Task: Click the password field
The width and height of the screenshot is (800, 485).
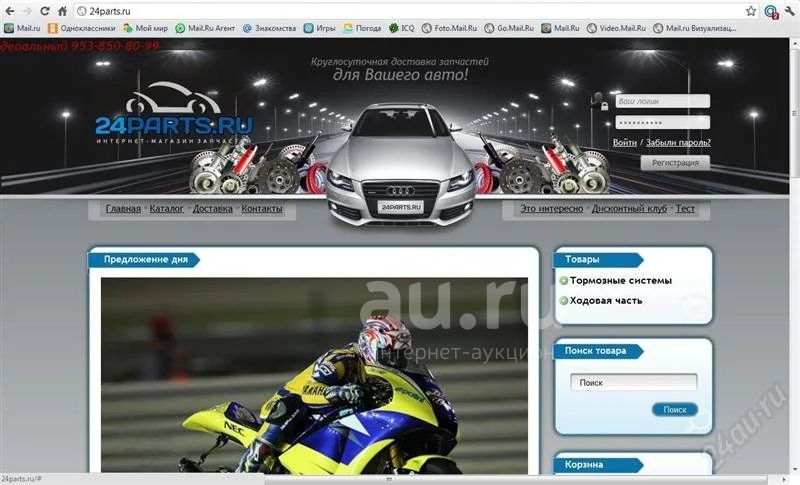Action: [662, 122]
